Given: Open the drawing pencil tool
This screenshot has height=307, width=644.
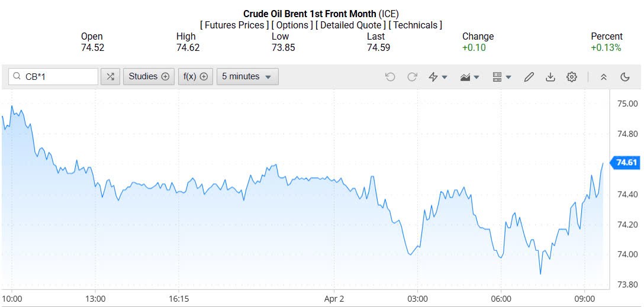Looking at the screenshot, I should pyautogui.click(x=529, y=77).
